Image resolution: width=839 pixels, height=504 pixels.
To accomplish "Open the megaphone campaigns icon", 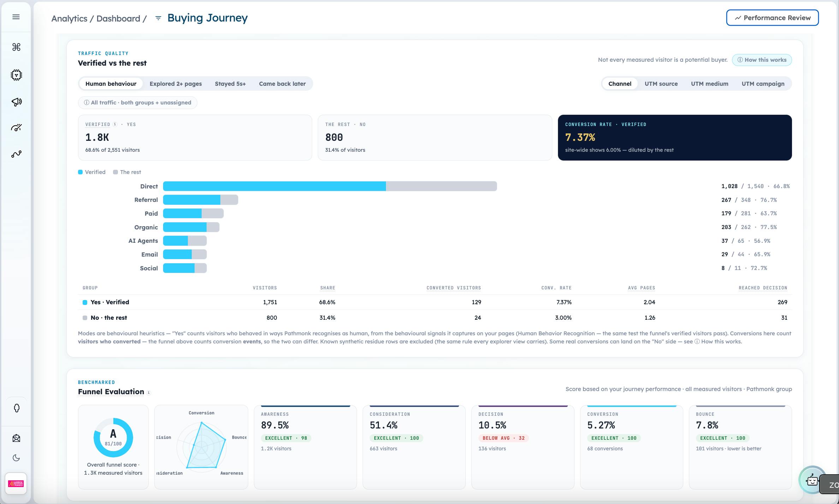I will 16,102.
